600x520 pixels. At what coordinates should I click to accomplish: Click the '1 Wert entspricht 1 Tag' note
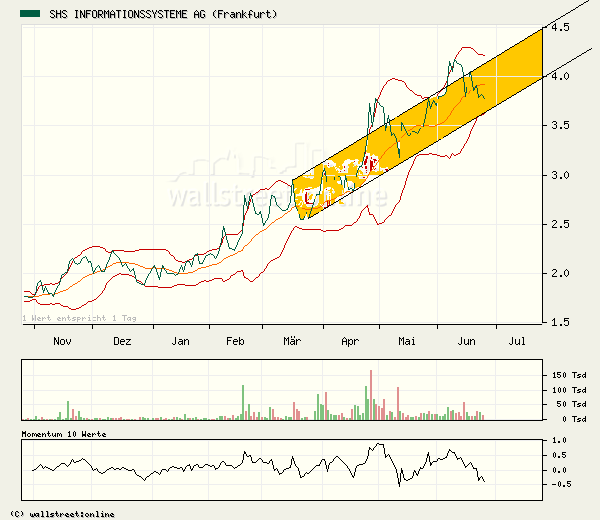click(x=79, y=318)
